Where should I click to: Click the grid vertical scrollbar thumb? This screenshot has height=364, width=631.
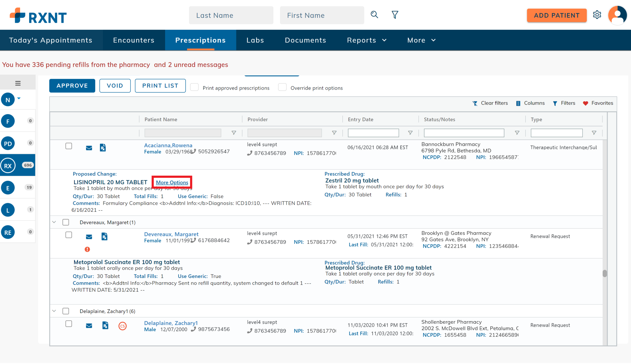pyautogui.click(x=605, y=273)
